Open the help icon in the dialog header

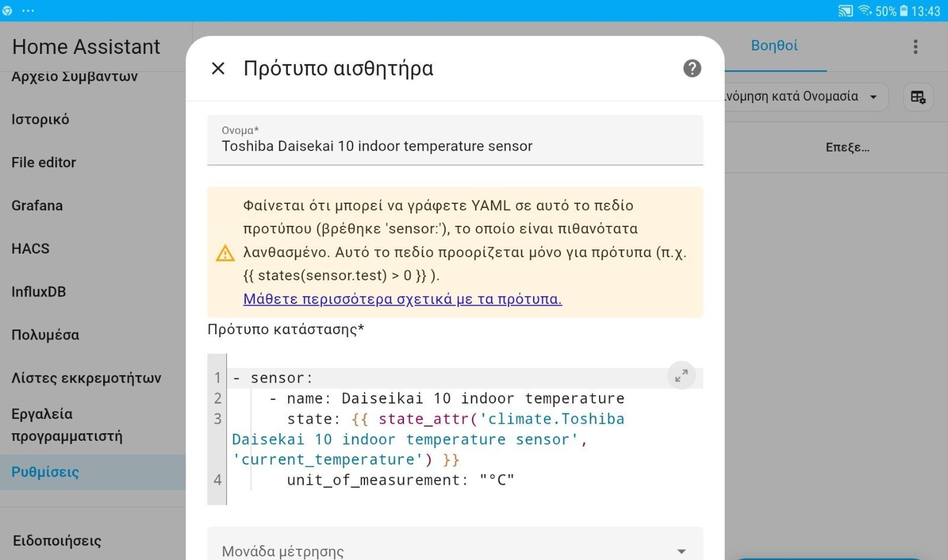click(x=692, y=69)
